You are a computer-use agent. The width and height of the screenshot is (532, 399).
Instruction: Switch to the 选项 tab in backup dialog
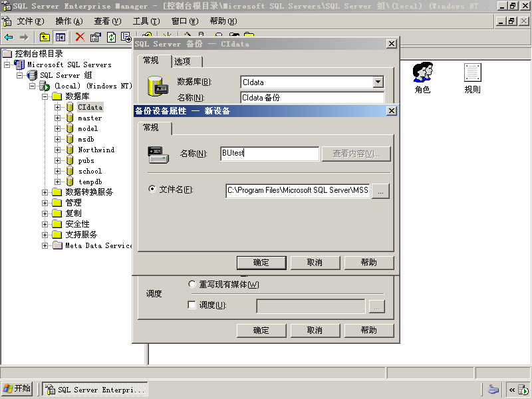click(x=187, y=61)
